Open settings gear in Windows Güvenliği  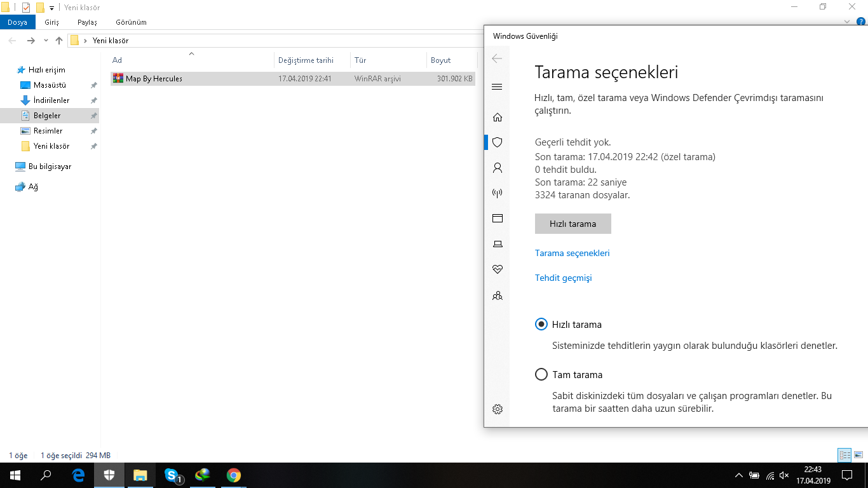pos(498,409)
